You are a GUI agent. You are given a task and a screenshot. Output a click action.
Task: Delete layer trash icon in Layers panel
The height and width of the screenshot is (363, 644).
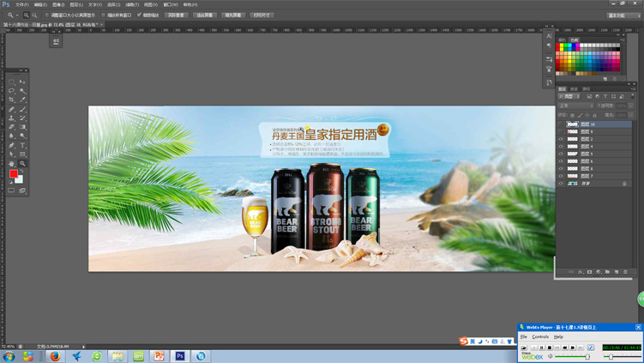pos(625,272)
